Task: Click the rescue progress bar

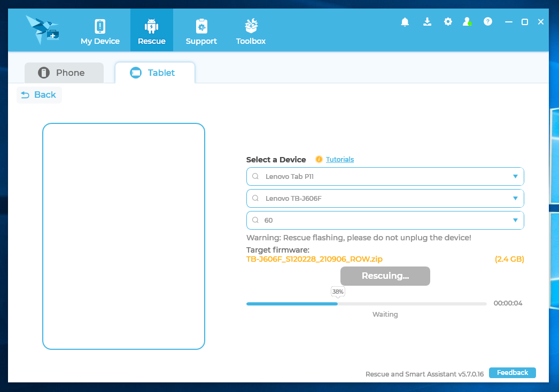Action: pos(367,304)
